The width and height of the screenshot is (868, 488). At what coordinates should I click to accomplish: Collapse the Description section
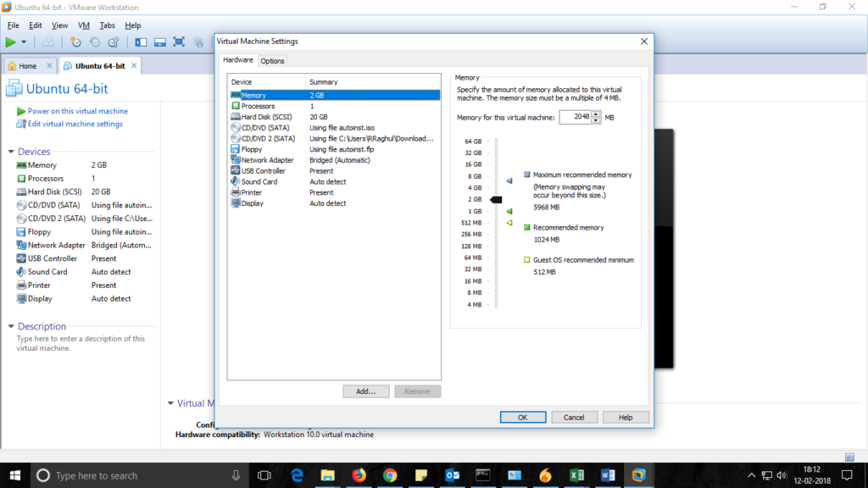click(11, 326)
